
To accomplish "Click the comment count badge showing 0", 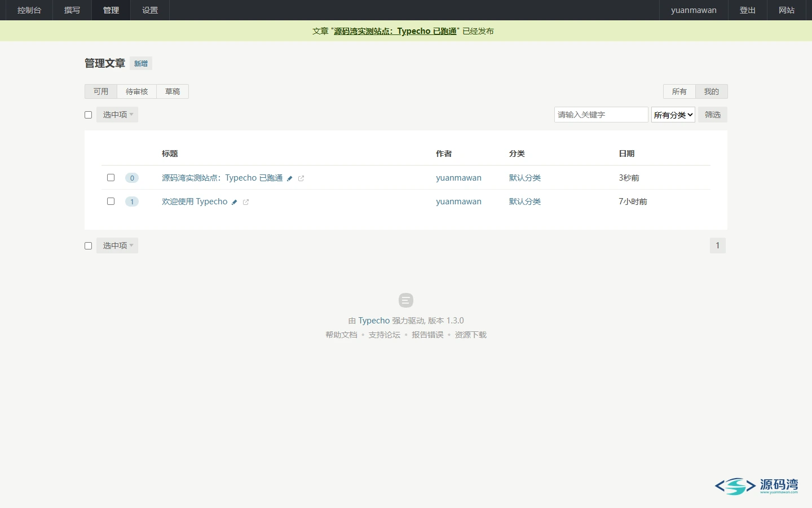I will coord(132,178).
